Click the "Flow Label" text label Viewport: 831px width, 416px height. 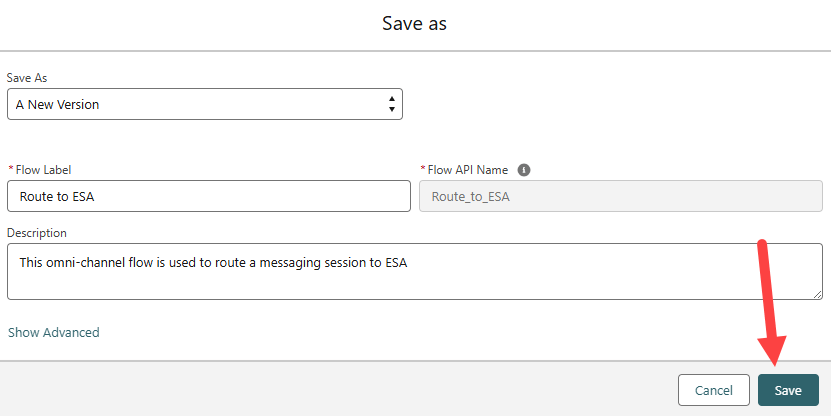point(43,170)
